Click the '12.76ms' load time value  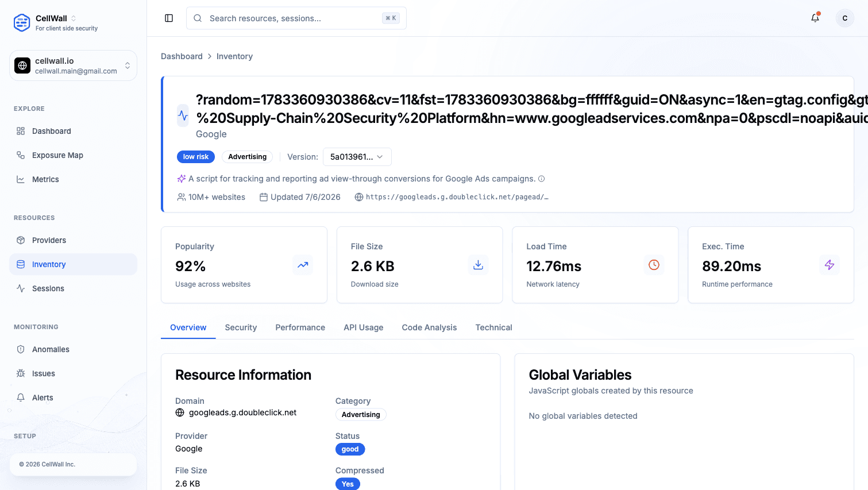[x=554, y=267]
